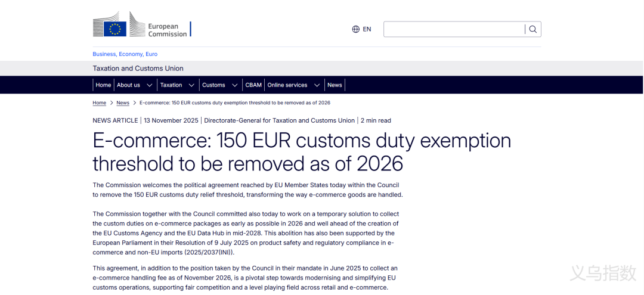Open the About us menu item
This screenshot has height=295, width=644.
click(x=128, y=85)
